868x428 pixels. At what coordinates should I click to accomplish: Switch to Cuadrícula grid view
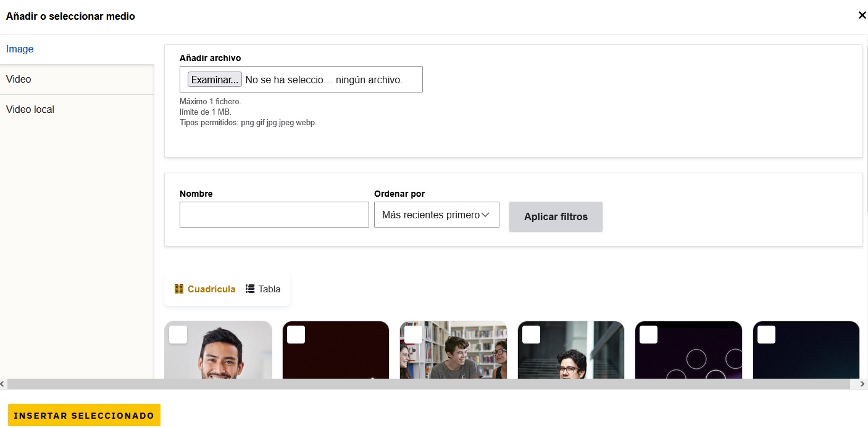[x=205, y=289]
